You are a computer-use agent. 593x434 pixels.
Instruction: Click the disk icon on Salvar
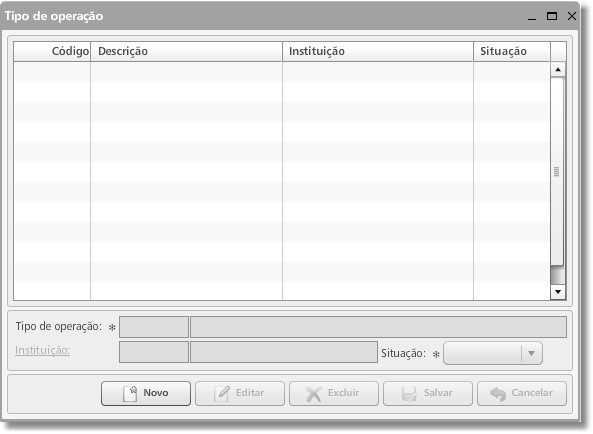pos(409,394)
